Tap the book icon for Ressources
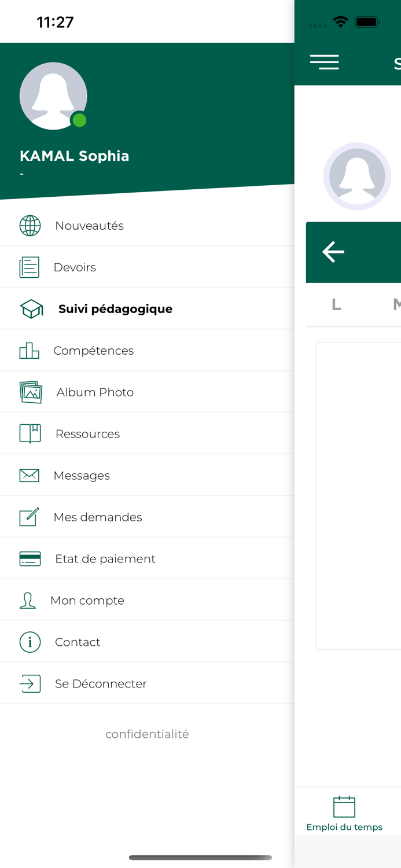The image size is (401, 868). coord(30,433)
